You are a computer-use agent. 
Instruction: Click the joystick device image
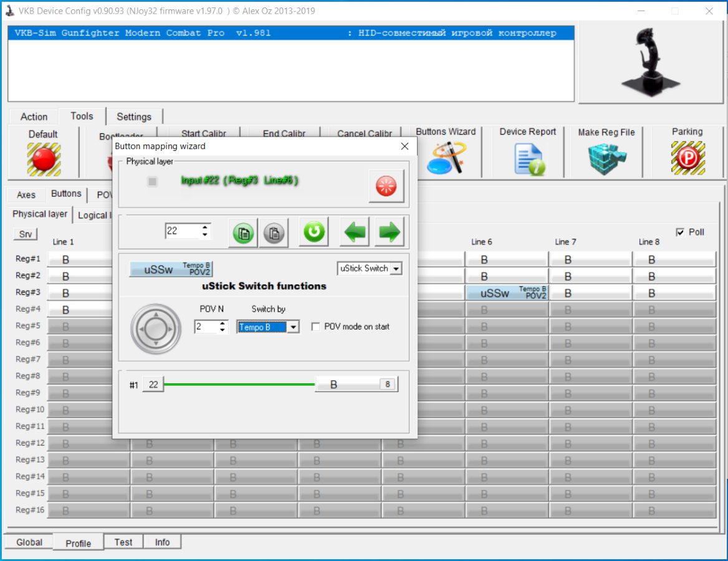[x=650, y=61]
